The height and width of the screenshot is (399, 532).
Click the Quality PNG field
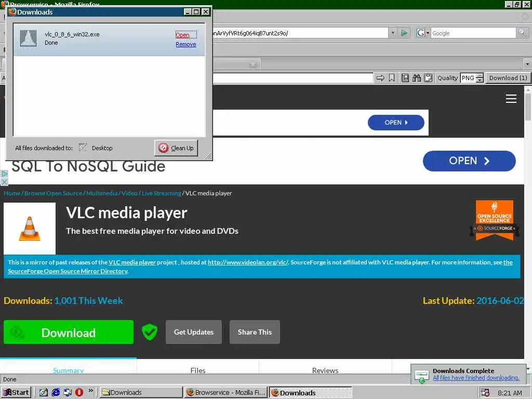tap(468, 78)
